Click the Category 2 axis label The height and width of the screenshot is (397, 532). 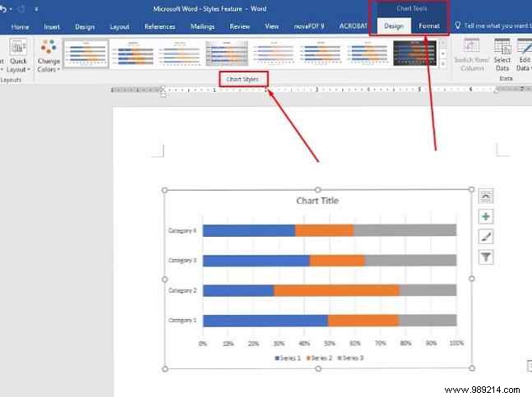pyautogui.click(x=183, y=290)
